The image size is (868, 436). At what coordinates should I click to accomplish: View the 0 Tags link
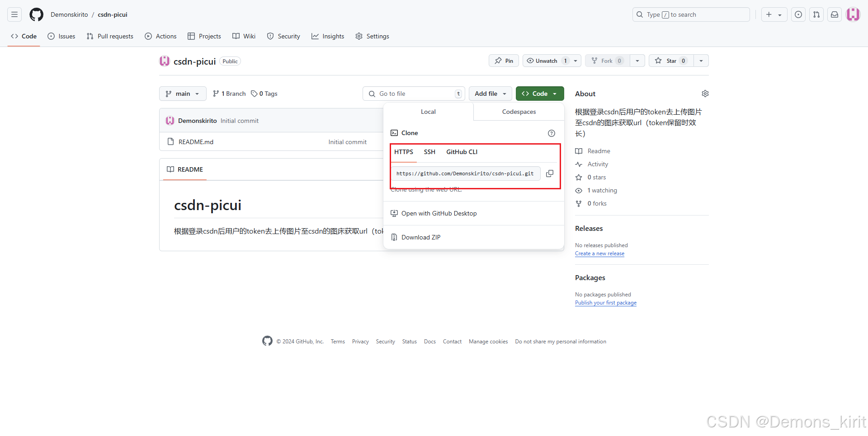(264, 94)
